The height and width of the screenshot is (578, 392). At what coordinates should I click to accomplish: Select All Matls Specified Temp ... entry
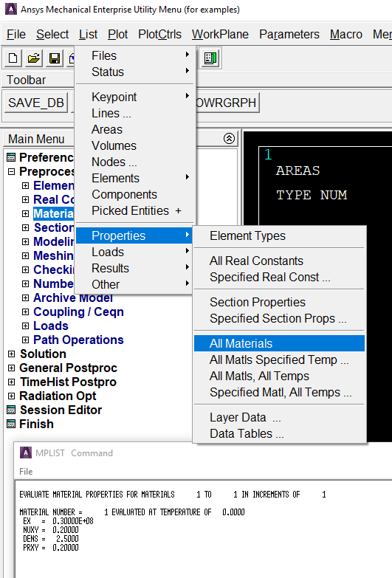point(279,359)
